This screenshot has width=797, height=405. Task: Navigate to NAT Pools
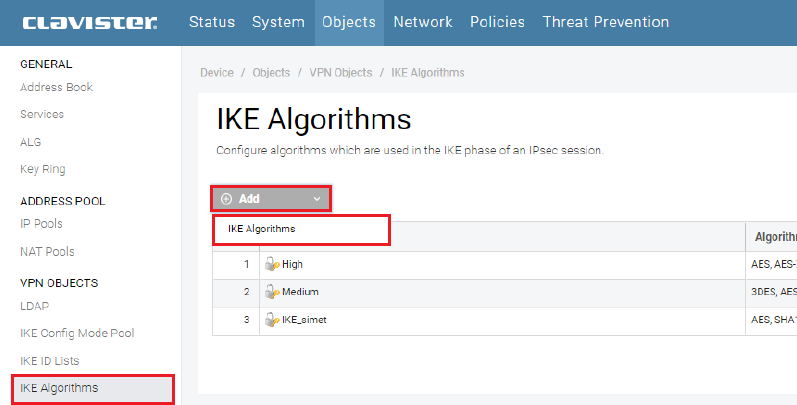[x=47, y=251]
